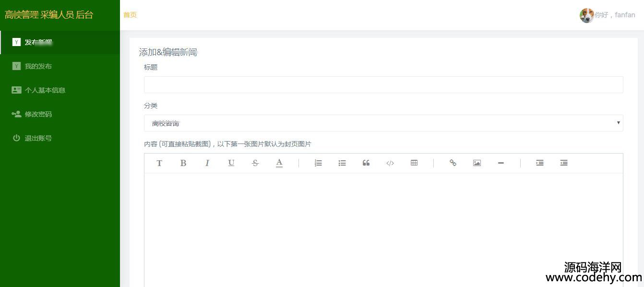Toggle strikethrough formatting
644x287 pixels.
(x=255, y=163)
